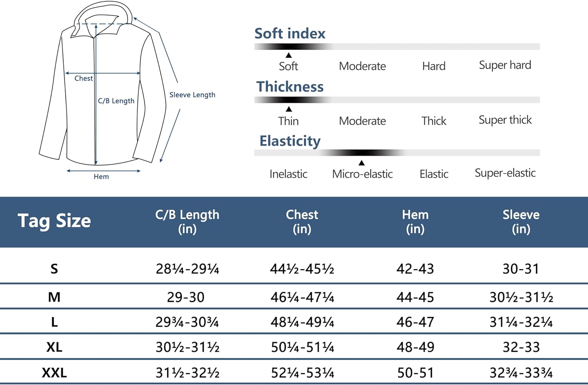Select the Super hard label

(x=505, y=65)
